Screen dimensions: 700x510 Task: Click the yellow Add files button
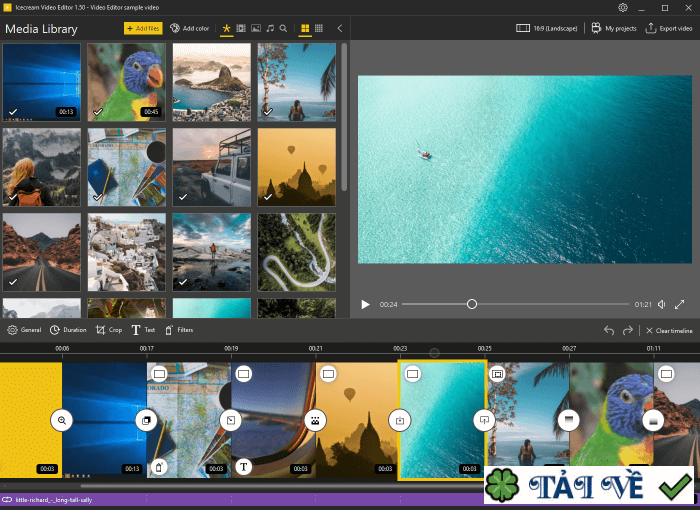(x=143, y=28)
